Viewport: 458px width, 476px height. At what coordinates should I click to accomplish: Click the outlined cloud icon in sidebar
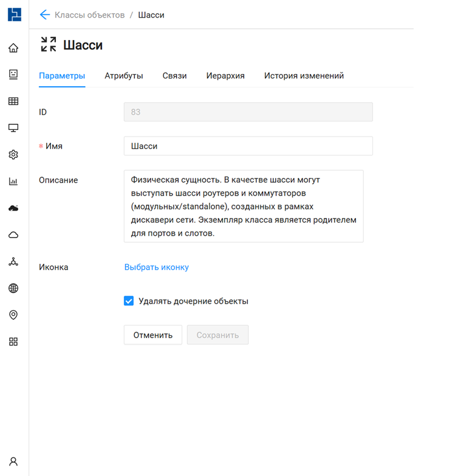(x=13, y=235)
